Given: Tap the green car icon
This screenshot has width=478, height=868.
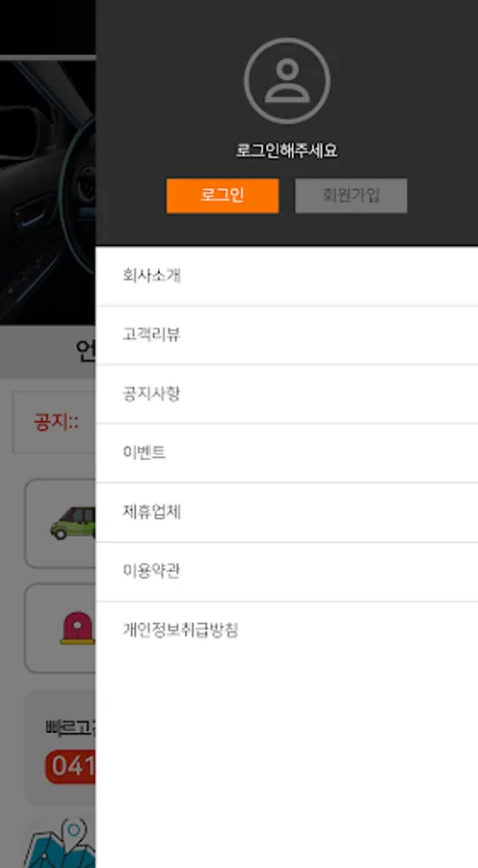Looking at the screenshot, I should 72,523.
